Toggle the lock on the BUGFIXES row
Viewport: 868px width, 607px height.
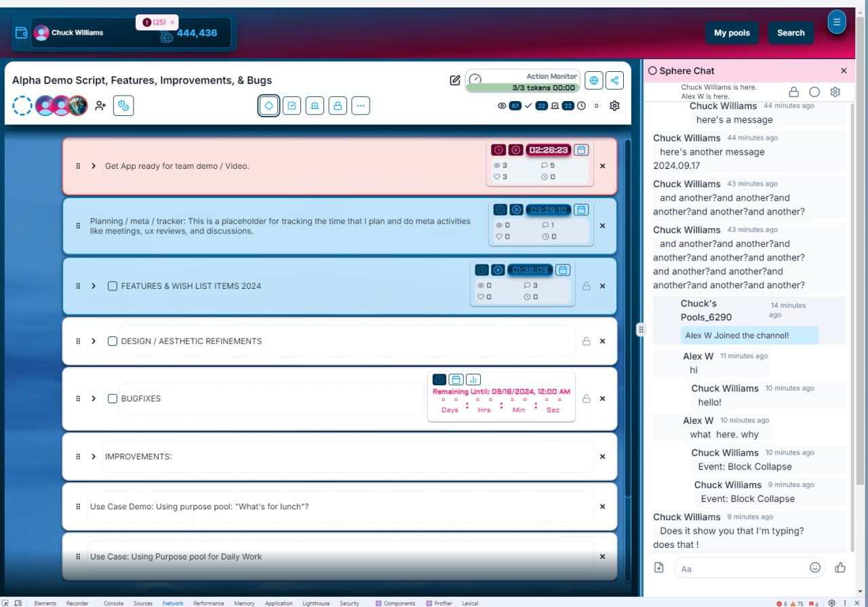click(587, 399)
